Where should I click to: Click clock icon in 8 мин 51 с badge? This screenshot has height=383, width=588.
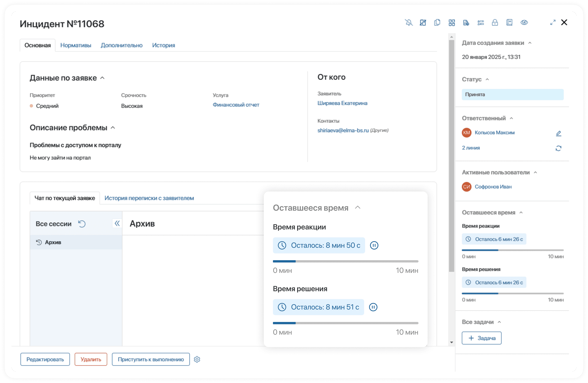[282, 307]
